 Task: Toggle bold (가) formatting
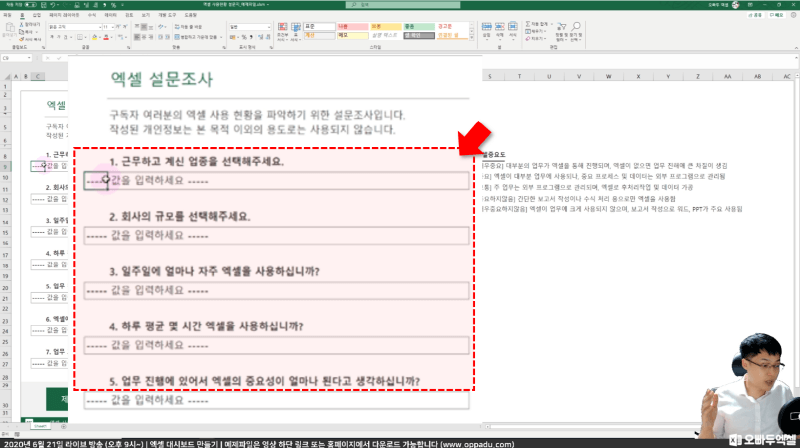coord(52,37)
